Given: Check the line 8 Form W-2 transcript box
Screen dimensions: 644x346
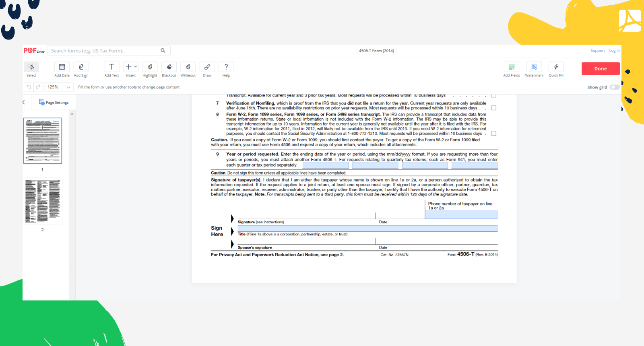Looking at the screenshot, I should pyautogui.click(x=494, y=133).
